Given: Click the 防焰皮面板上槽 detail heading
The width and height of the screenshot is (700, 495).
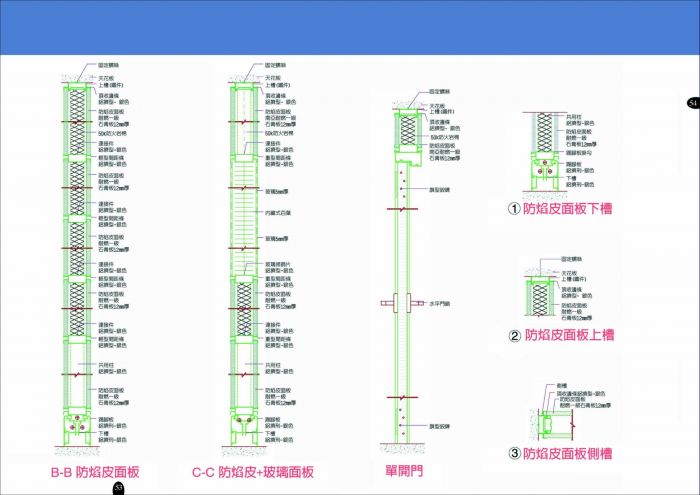Looking at the screenshot, I should coord(568,335).
